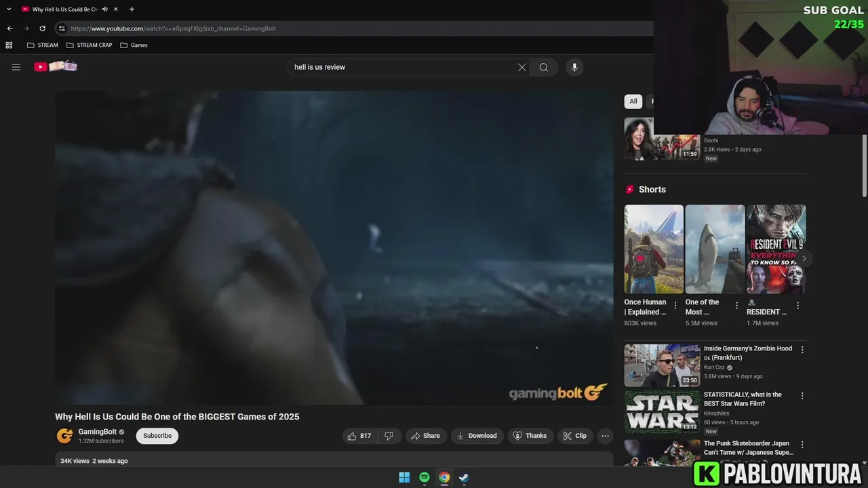
Task: Open Punk Skateboarder Japan video title
Action: click(749, 448)
